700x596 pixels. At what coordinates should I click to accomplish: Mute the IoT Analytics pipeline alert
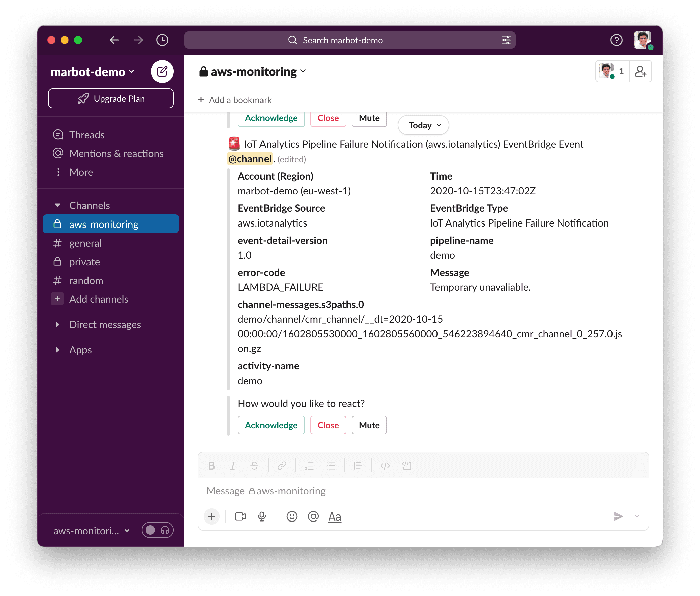point(369,425)
